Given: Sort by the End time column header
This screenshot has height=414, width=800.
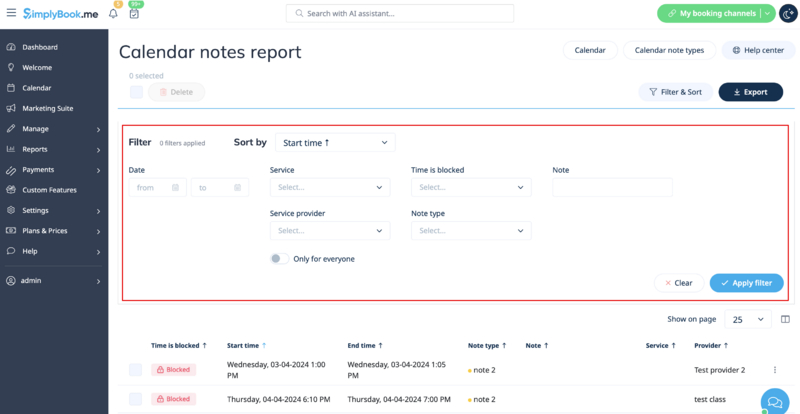Looking at the screenshot, I should [365, 346].
